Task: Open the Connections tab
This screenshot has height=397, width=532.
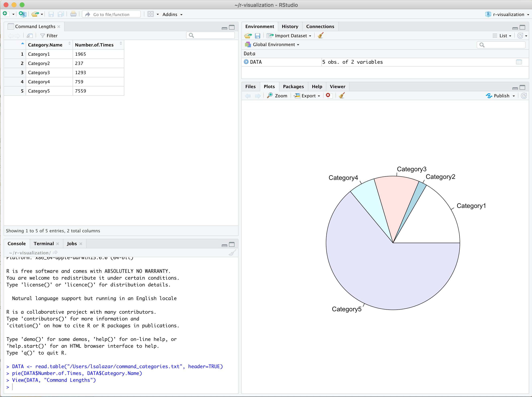Action: pos(320,26)
